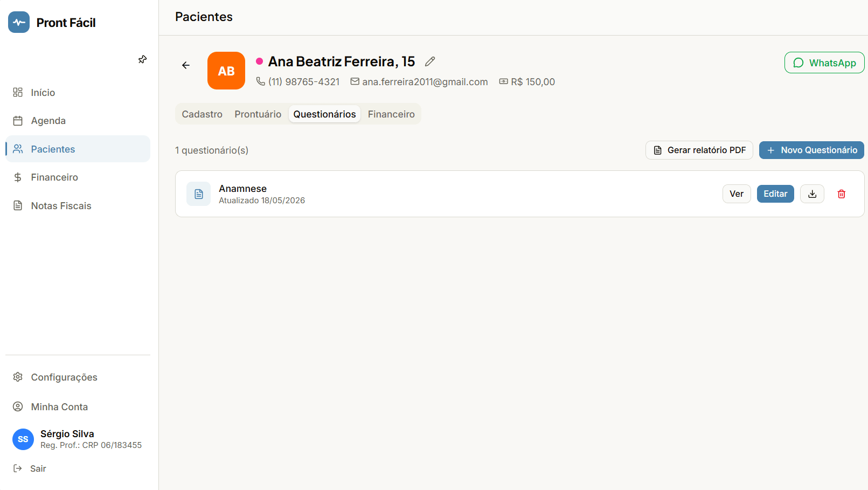The height and width of the screenshot is (490, 868).
Task: Click the Atualizado 18/05/2026 date text
Action: (x=262, y=201)
